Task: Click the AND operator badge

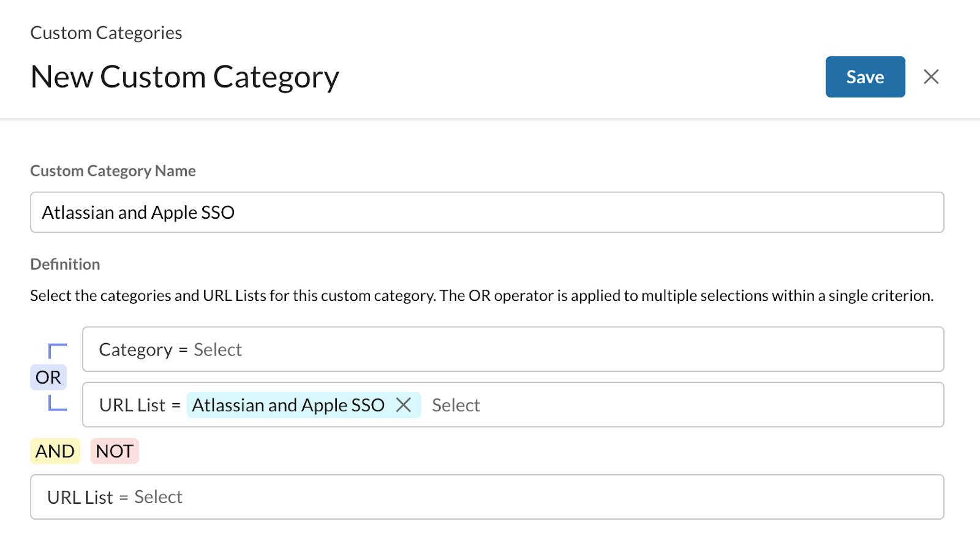Action: coord(55,451)
